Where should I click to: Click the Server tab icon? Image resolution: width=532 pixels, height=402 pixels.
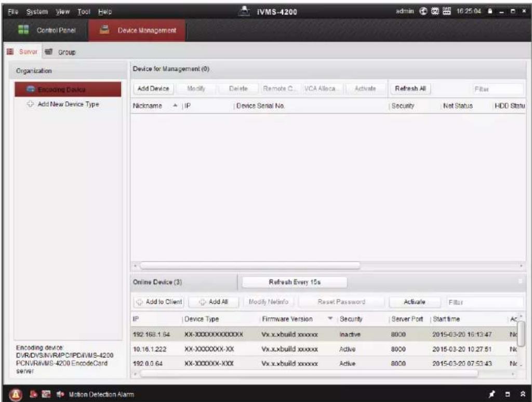coord(10,51)
